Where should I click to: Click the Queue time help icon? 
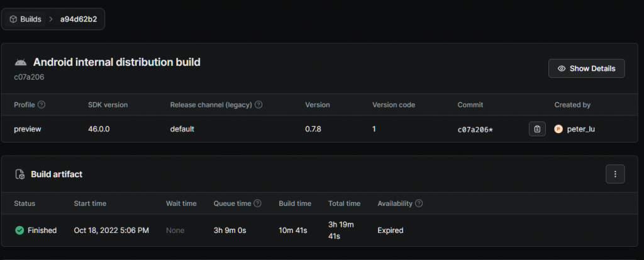258,203
